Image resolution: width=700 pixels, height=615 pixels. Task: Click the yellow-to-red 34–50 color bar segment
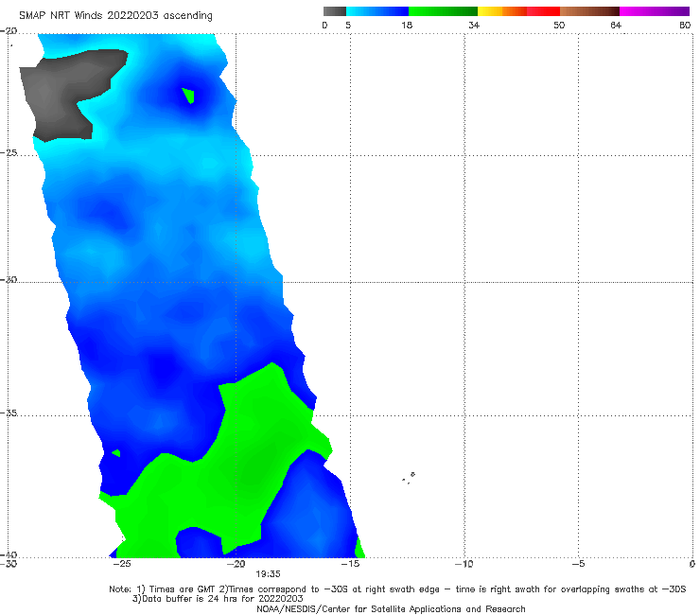pos(518,11)
